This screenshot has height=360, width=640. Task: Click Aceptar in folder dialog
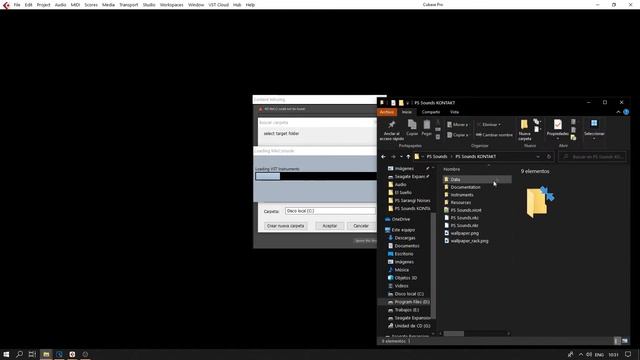pos(330,226)
